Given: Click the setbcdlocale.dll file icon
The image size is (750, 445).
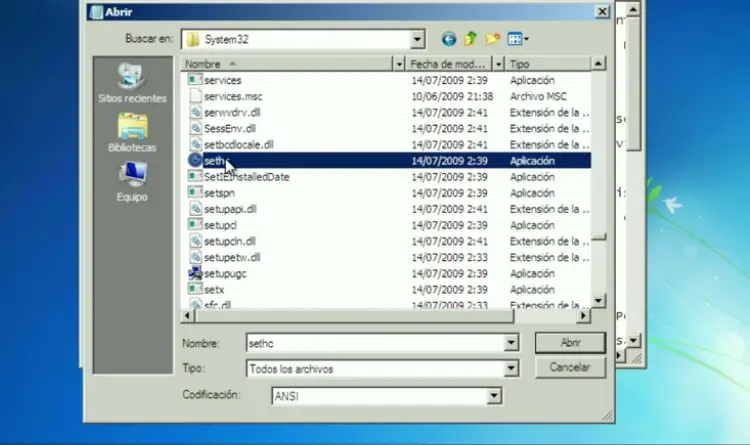Looking at the screenshot, I should click(x=195, y=144).
